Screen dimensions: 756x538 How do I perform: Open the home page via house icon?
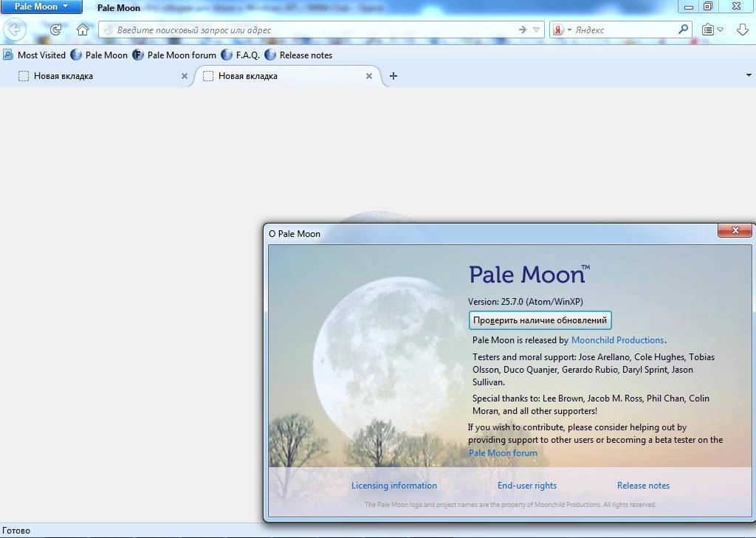coord(83,30)
